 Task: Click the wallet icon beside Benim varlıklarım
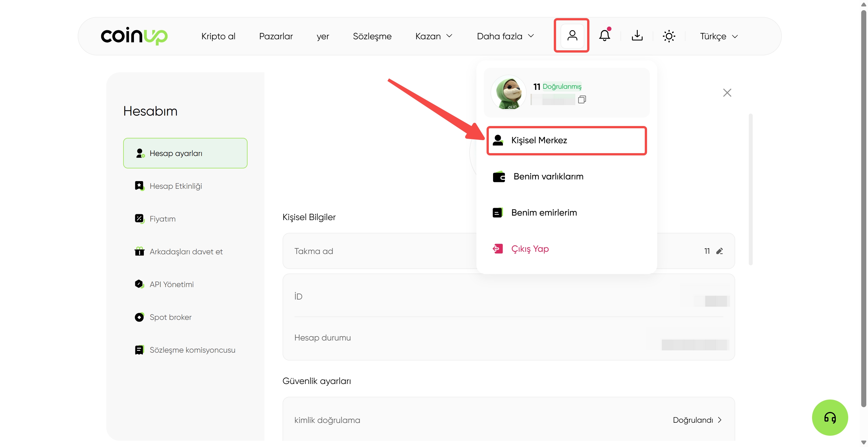(499, 177)
